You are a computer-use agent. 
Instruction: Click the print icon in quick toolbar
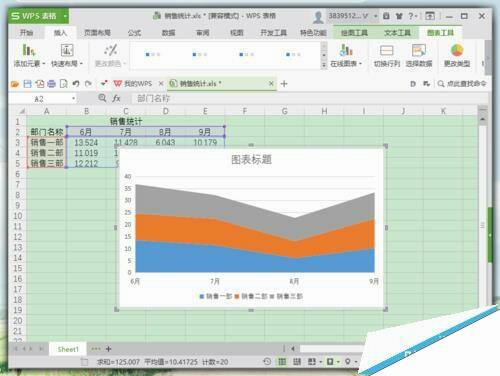51,84
